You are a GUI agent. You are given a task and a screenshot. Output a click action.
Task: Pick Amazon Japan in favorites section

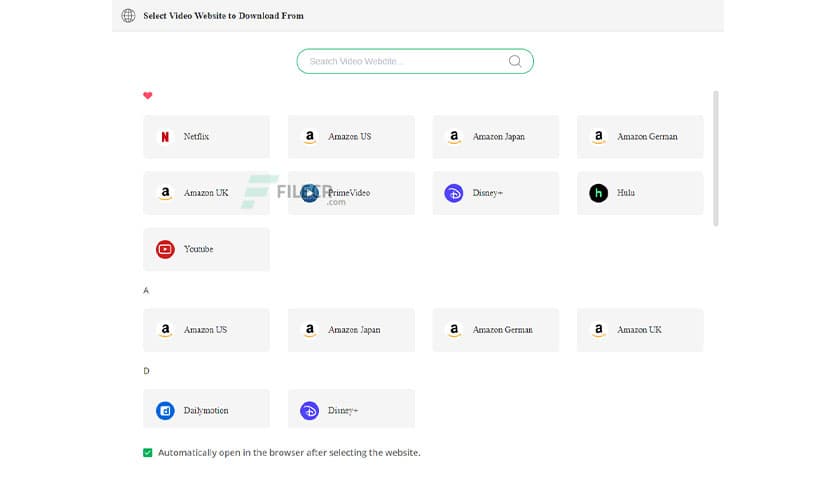pyautogui.click(x=496, y=137)
